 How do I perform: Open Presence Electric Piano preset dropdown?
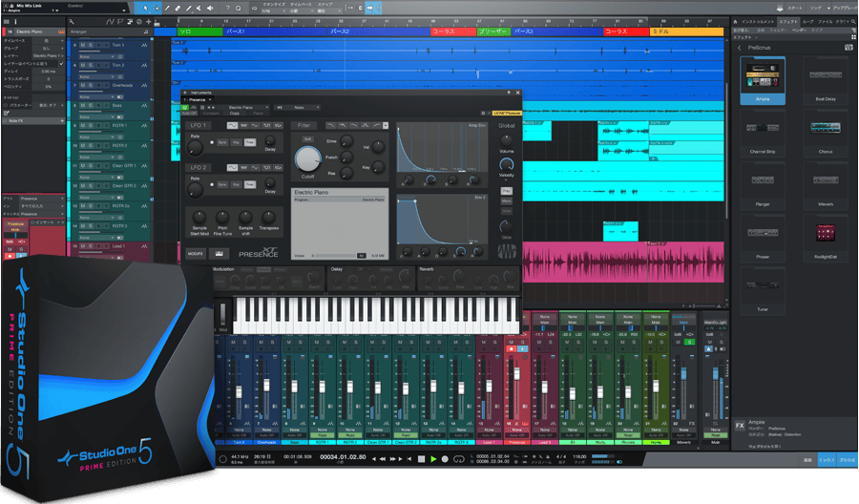(x=244, y=107)
